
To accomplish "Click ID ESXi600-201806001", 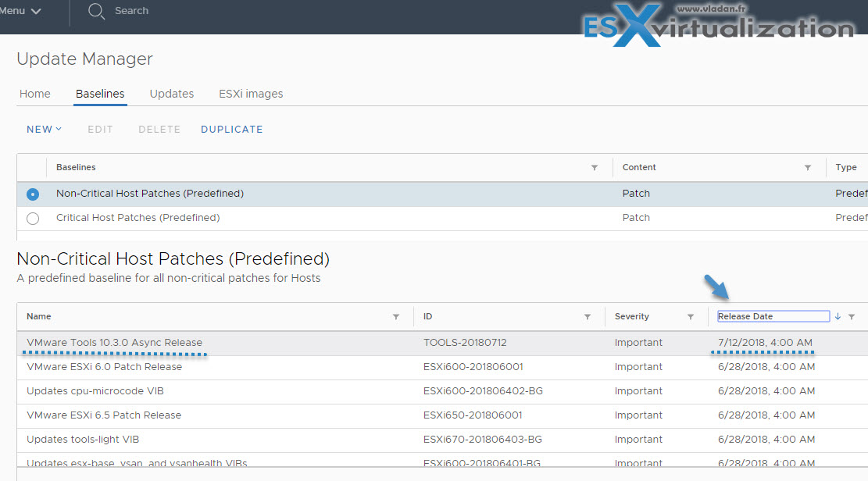I will click(473, 367).
